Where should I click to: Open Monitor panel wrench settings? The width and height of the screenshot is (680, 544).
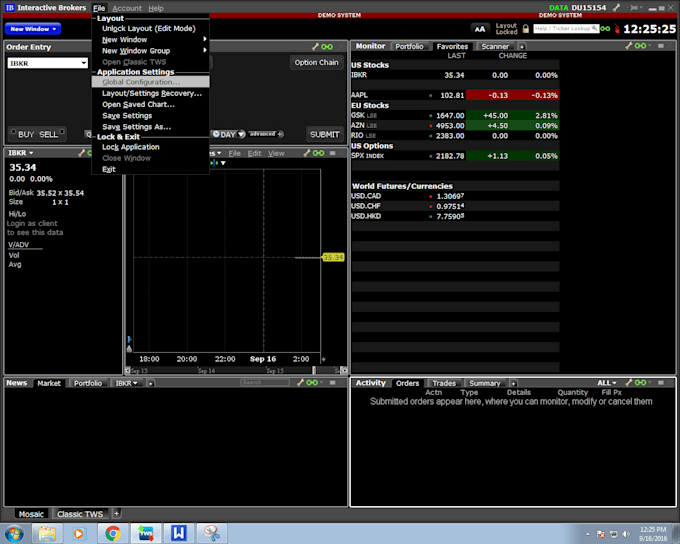click(x=628, y=46)
